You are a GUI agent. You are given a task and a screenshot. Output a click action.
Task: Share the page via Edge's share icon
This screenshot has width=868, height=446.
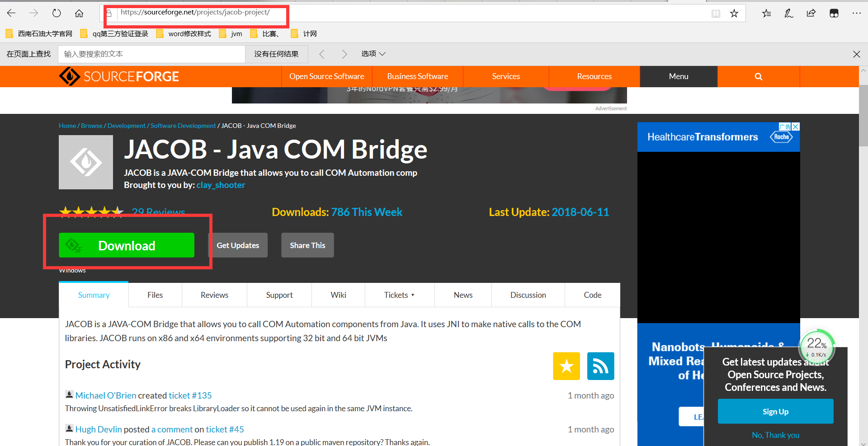tap(811, 13)
